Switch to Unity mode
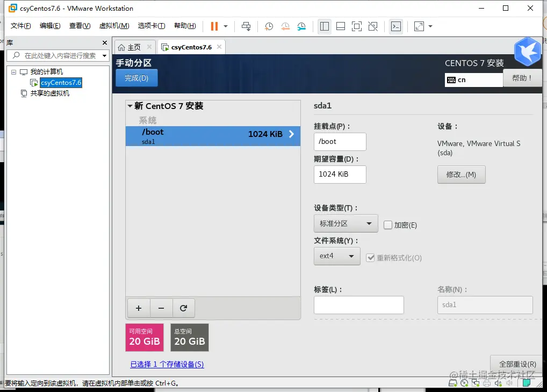The image size is (547, 392). pyautogui.click(x=373, y=26)
